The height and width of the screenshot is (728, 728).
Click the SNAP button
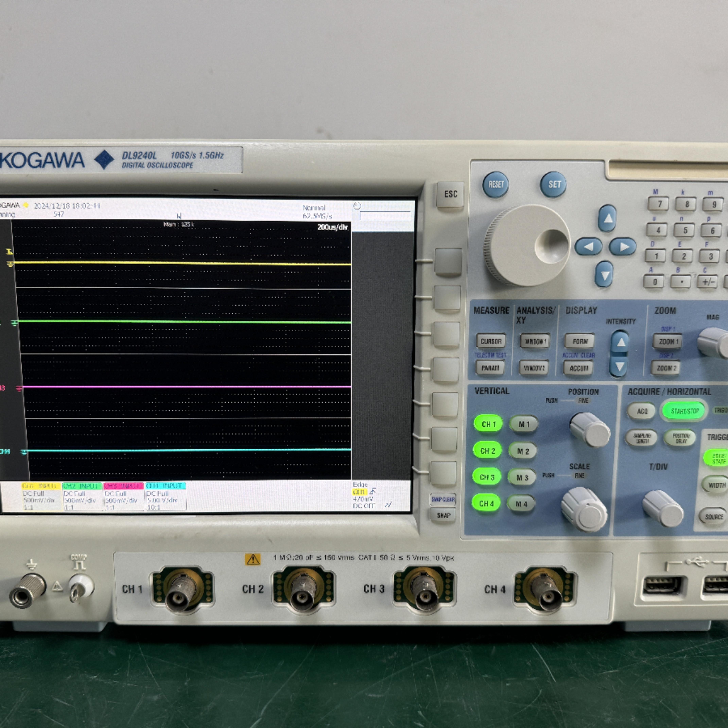coord(443,515)
